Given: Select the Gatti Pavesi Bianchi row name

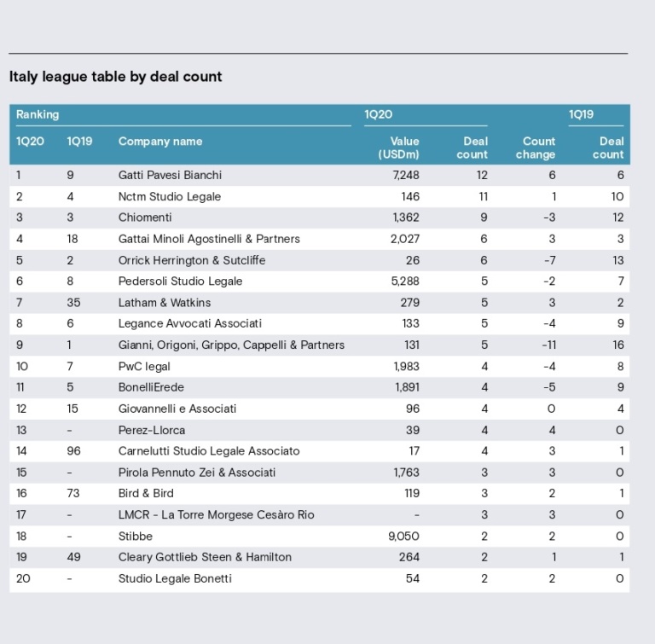Looking at the screenshot, I should [170, 175].
